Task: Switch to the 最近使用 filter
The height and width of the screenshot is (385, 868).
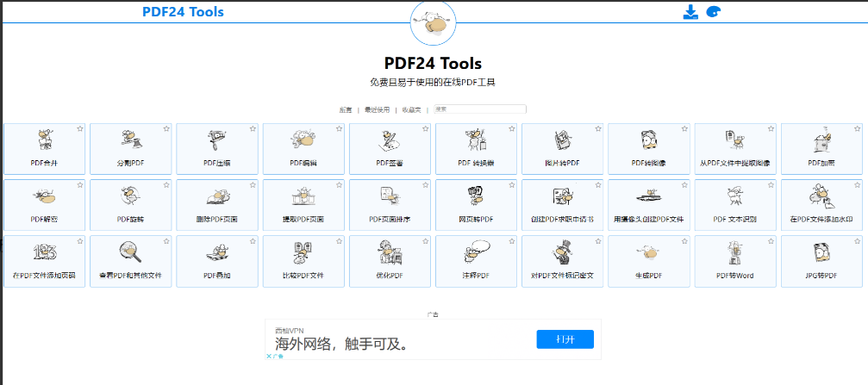Action: (x=377, y=109)
